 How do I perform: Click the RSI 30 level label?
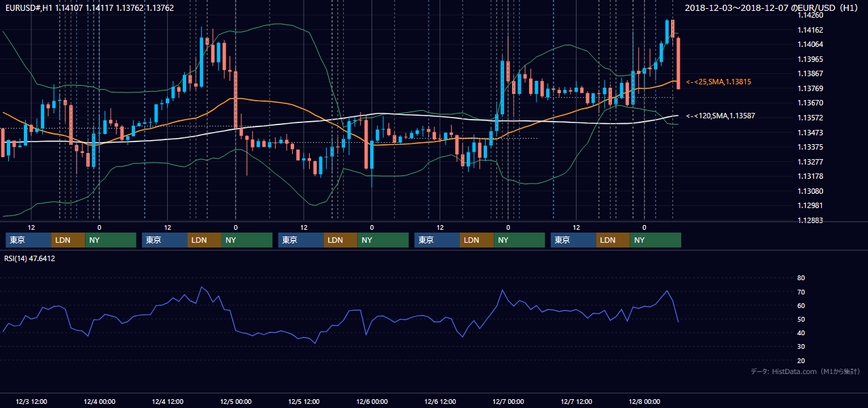point(801,347)
